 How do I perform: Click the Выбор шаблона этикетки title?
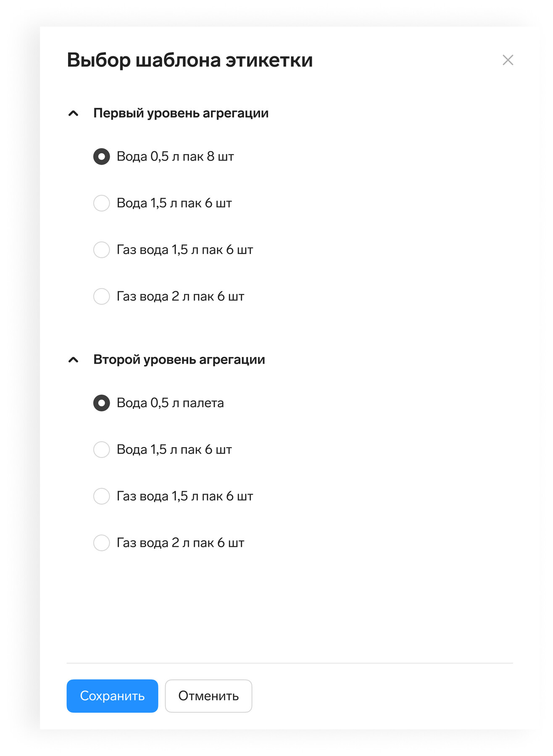(x=190, y=60)
